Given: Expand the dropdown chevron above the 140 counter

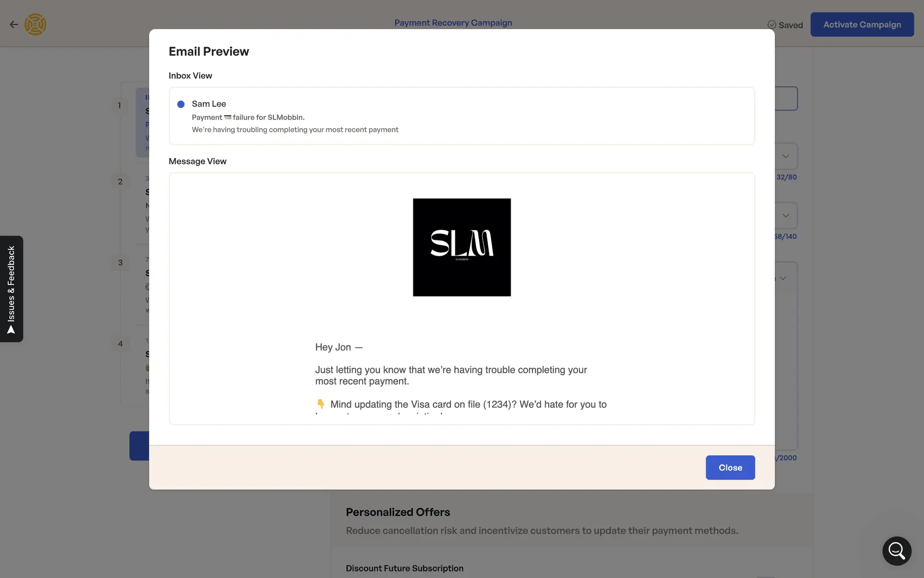Looking at the screenshot, I should [x=785, y=215].
